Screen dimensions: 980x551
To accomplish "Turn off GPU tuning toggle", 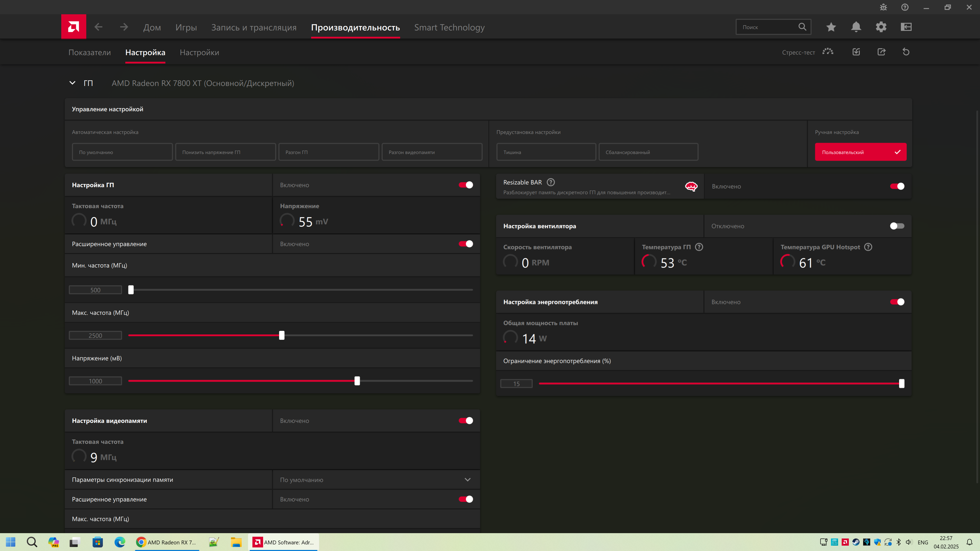I will pyautogui.click(x=466, y=185).
